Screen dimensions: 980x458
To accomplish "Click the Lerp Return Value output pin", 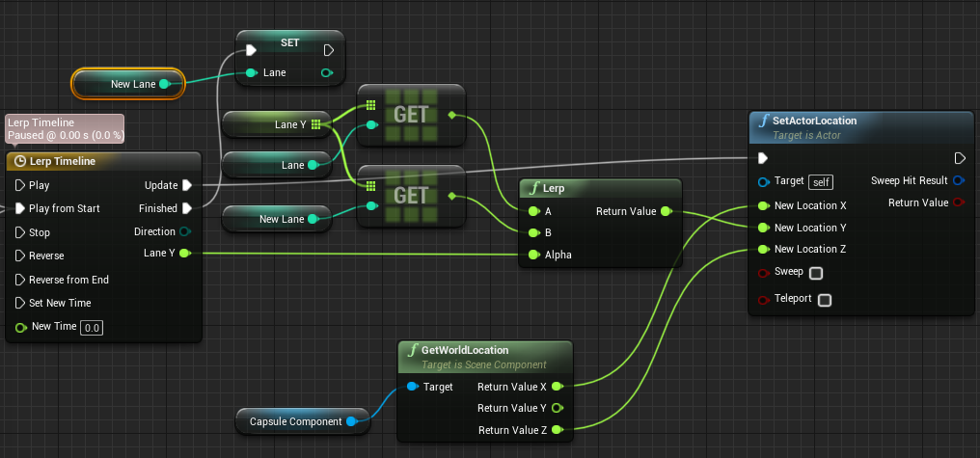I will point(666,211).
